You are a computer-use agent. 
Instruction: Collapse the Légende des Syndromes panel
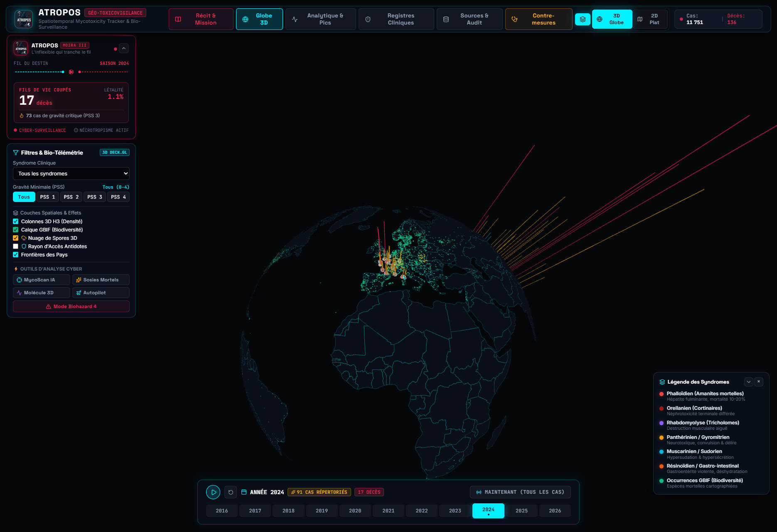[x=749, y=382]
